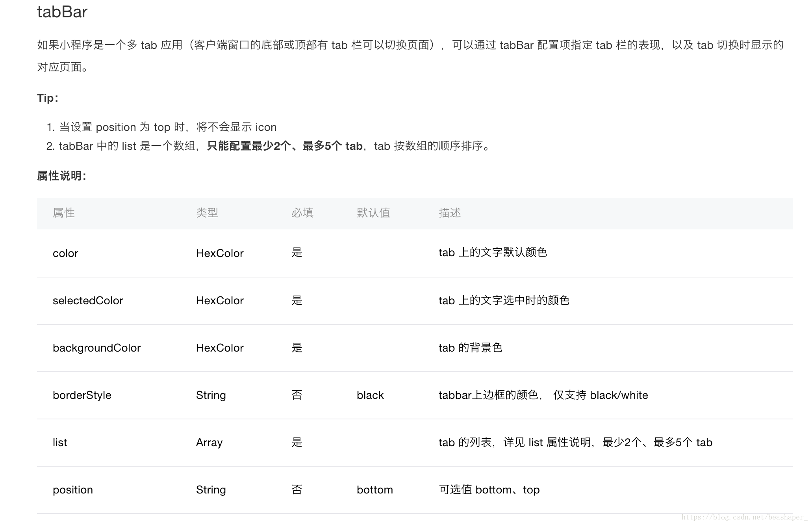Click the borderStyle property name
The width and height of the screenshot is (812, 525).
point(82,395)
